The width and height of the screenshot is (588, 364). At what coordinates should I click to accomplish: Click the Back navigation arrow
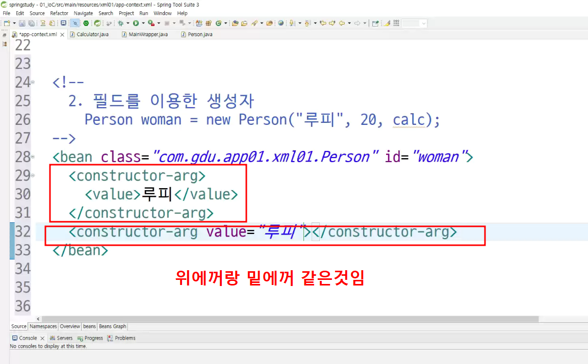click(x=342, y=23)
